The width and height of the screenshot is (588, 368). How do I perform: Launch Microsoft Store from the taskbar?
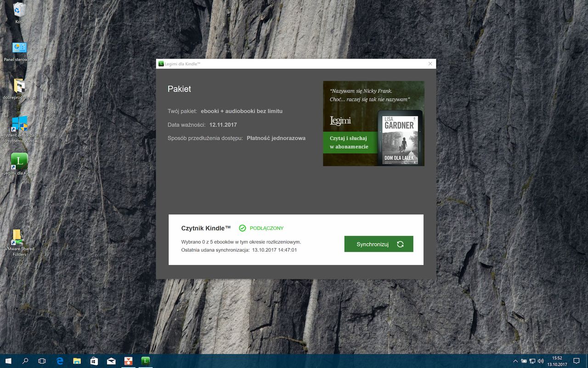click(x=94, y=361)
